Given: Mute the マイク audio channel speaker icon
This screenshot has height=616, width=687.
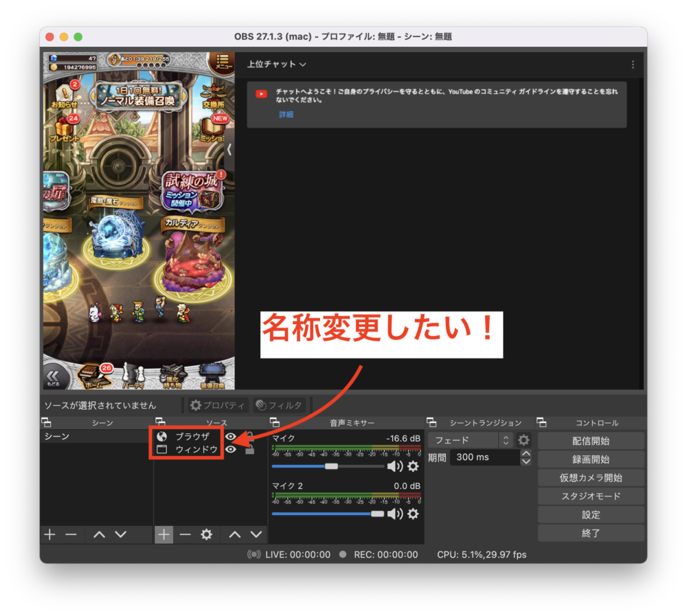Looking at the screenshot, I should coord(395,466).
